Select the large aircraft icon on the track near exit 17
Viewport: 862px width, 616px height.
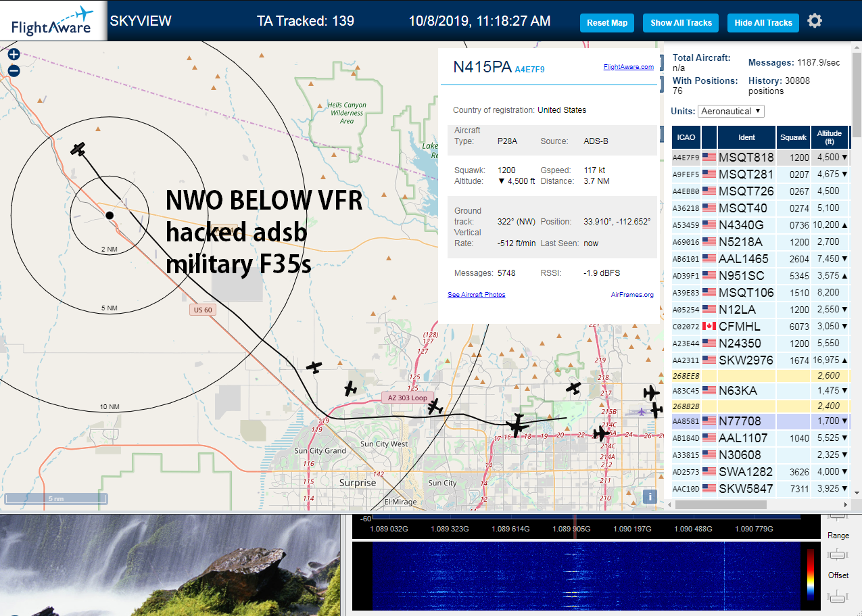click(518, 425)
